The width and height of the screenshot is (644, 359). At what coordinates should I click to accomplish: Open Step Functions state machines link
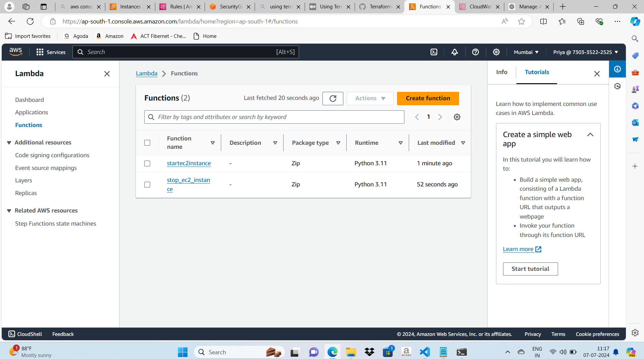[x=56, y=224]
